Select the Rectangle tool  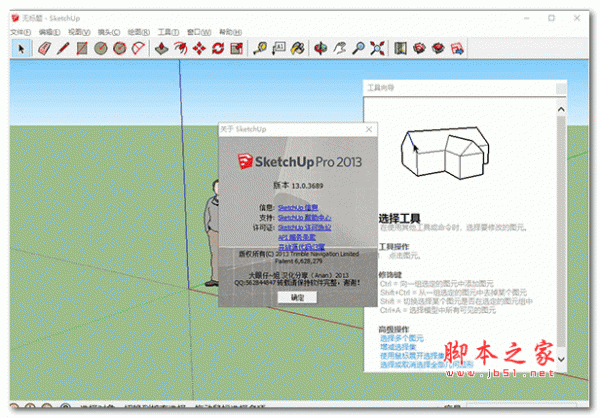[x=82, y=49]
